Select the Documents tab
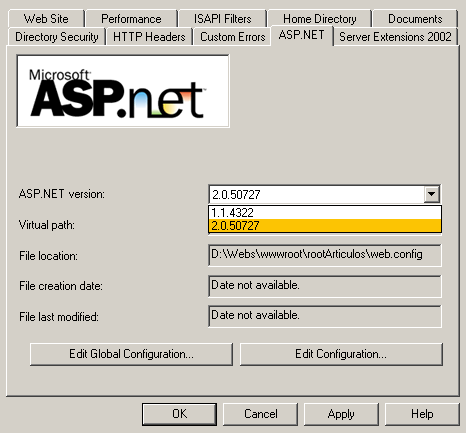The image size is (466, 433). [x=415, y=19]
